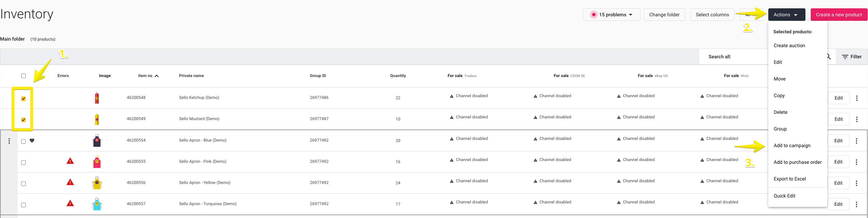Image resolution: width=868 pixels, height=218 pixels.
Task: Click Create a new product button
Action: 839,15
